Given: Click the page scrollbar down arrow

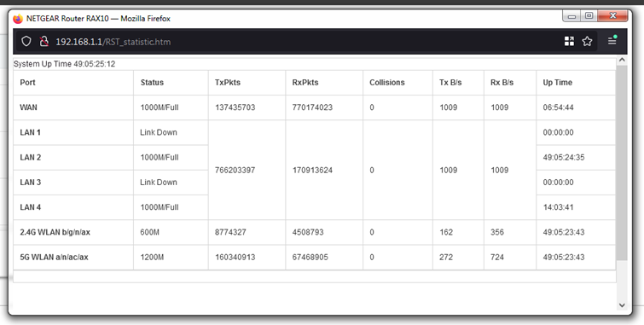Looking at the screenshot, I should pos(622,305).
